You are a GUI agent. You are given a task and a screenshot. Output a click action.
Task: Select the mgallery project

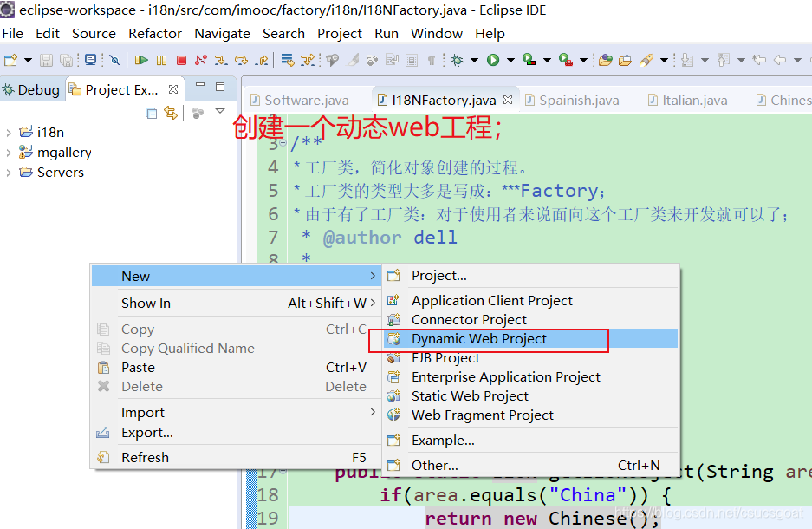point(64,153)
